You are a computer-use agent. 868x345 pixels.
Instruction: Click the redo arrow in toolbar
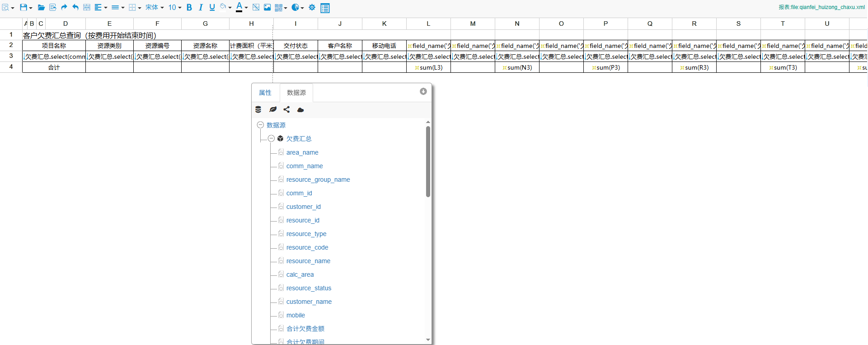64,7
